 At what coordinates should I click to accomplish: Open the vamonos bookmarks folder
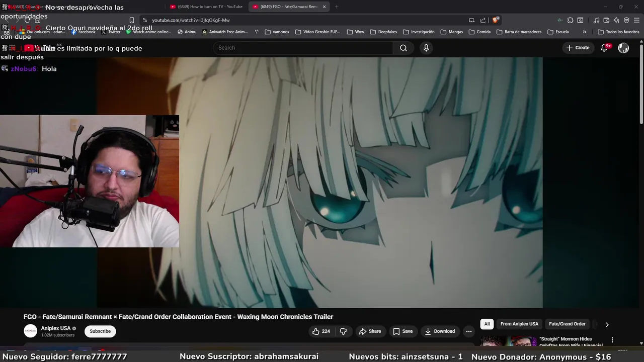click(277, 32)
